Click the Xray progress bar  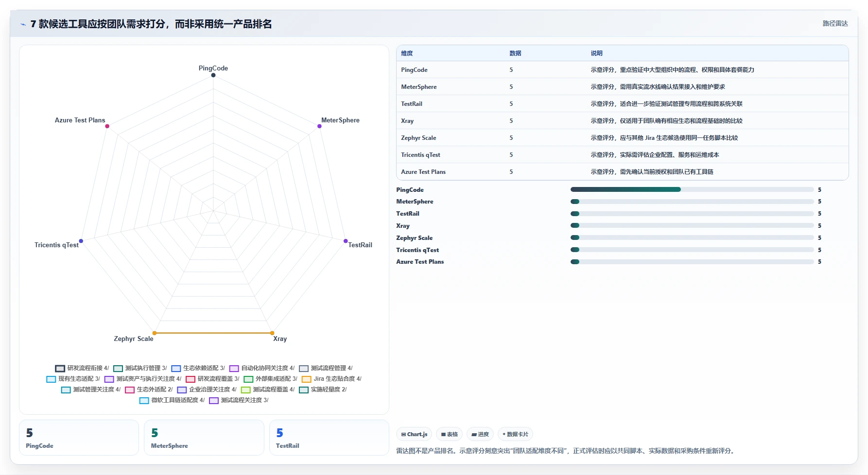click(692, 225)
